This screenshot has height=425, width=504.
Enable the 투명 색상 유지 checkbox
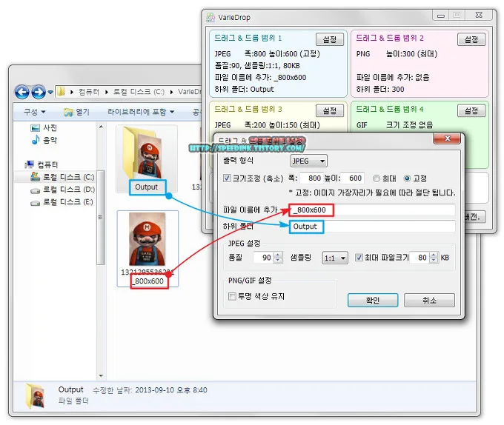point(232,296)
